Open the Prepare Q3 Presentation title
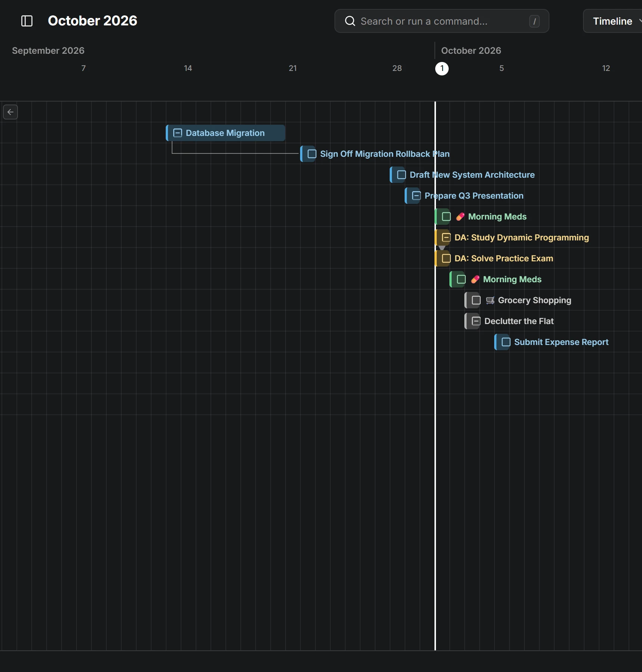 [x=474, y=196]
